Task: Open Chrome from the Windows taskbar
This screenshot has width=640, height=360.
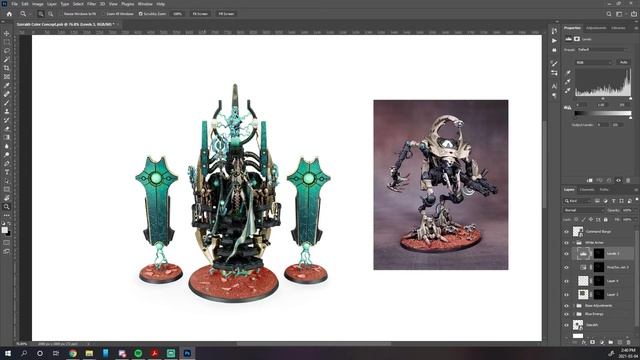Action: (x=73, y=353)
